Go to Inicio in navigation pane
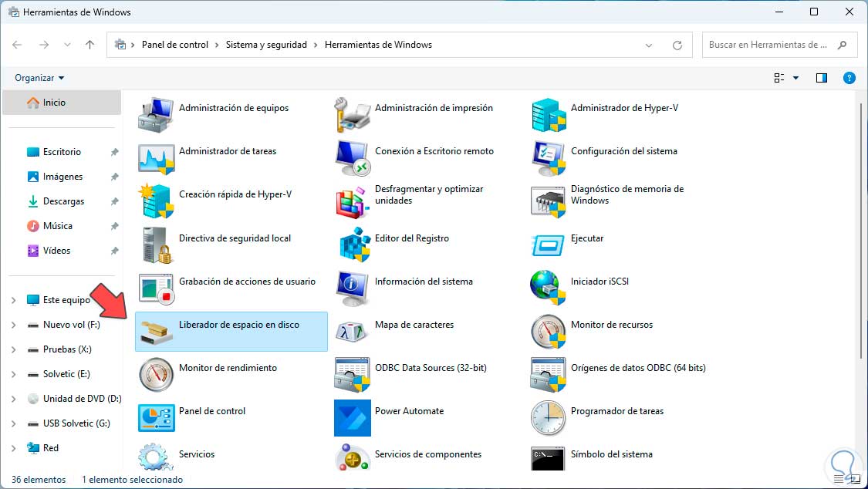 [62, 103]
